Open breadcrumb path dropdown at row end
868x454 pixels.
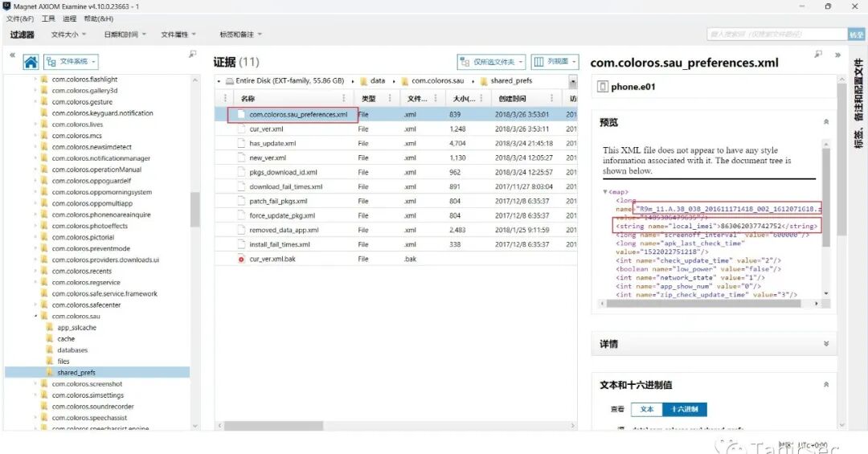[x=573, y=81]
